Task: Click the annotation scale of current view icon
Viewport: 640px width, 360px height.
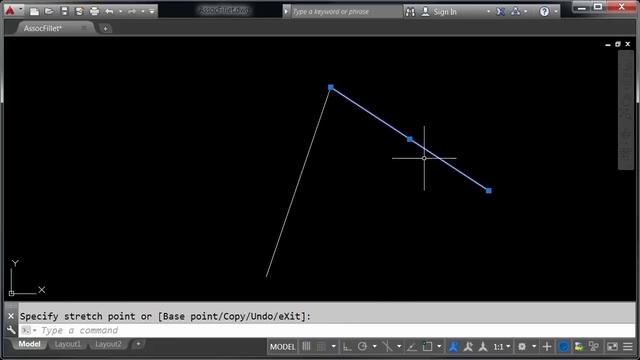Action: point(483,347)
